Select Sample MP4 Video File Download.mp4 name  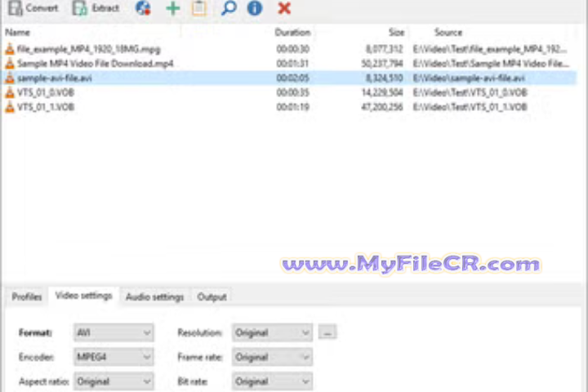(x=96, y=64)
